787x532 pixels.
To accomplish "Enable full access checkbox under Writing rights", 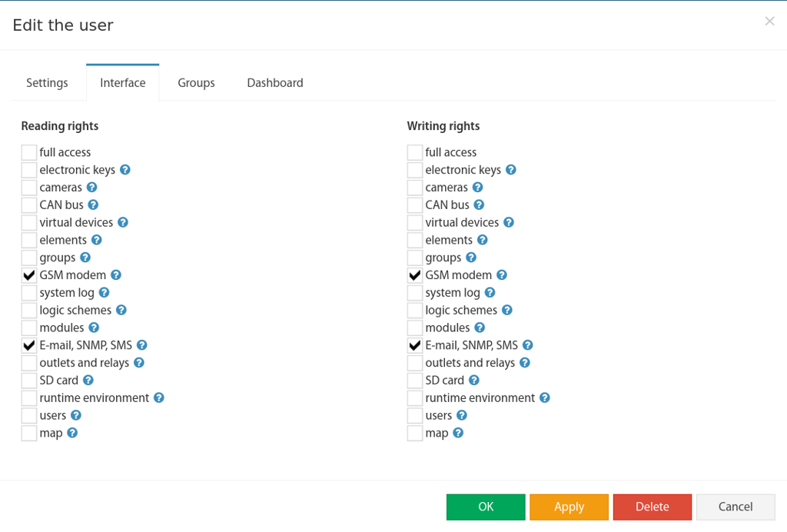I will 415,152.
